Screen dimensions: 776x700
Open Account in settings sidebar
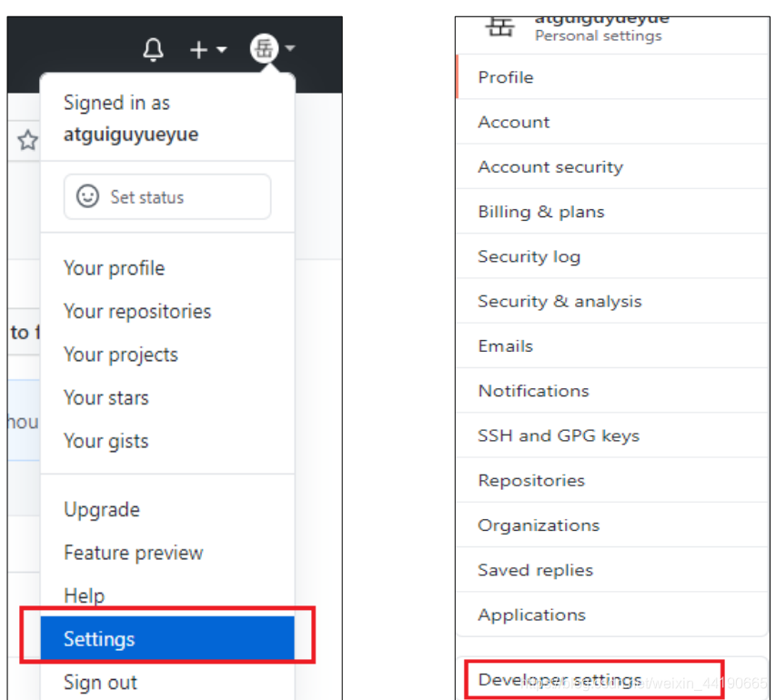tap(612, 122)
